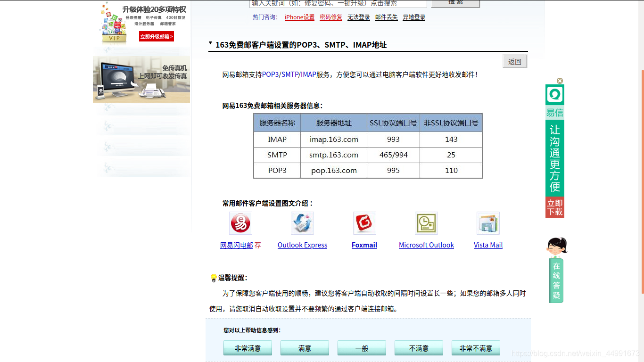The height and width of the screenshot is (362, 644).
Task: Open the 异地登录 link
Action: 414,17
